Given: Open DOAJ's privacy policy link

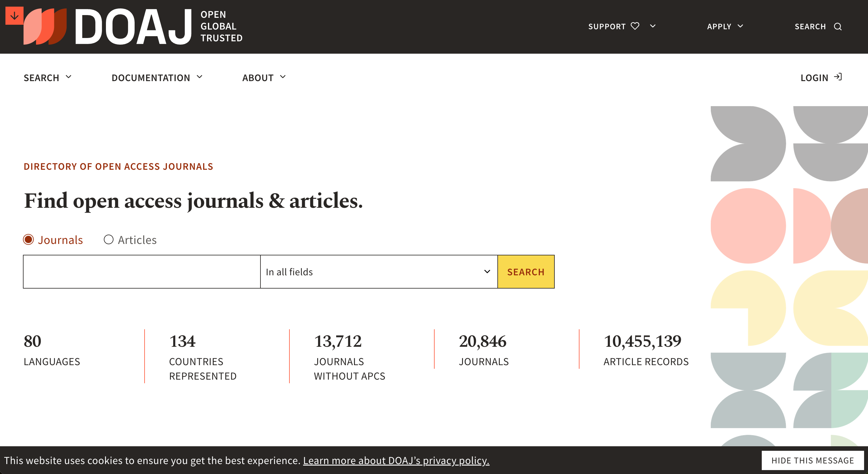Looking at the screenshot, I should tap(396, 460).
